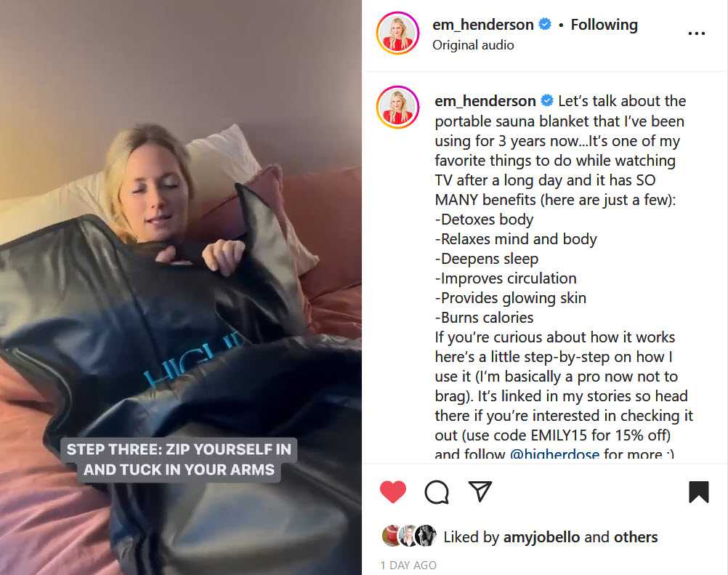Image resolution: width=728 pixels, height=575 pixels.
Task: Open the Original audio link
Action: point(473,45)
